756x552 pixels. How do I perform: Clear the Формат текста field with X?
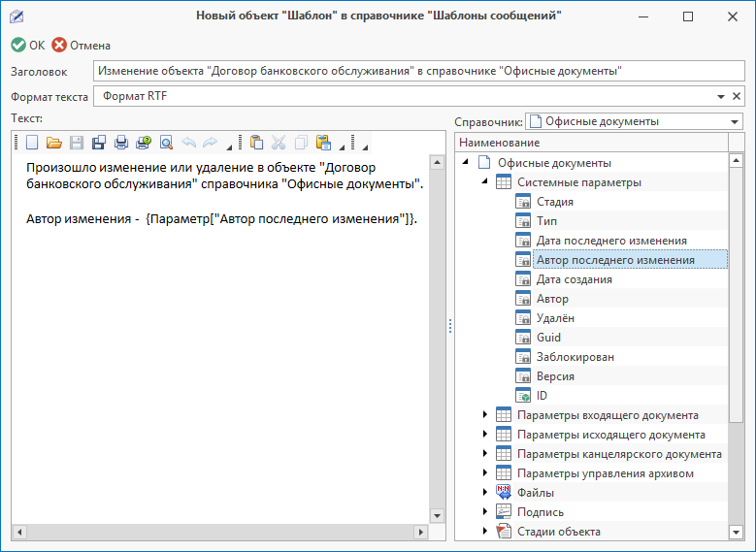click(737, 97)
